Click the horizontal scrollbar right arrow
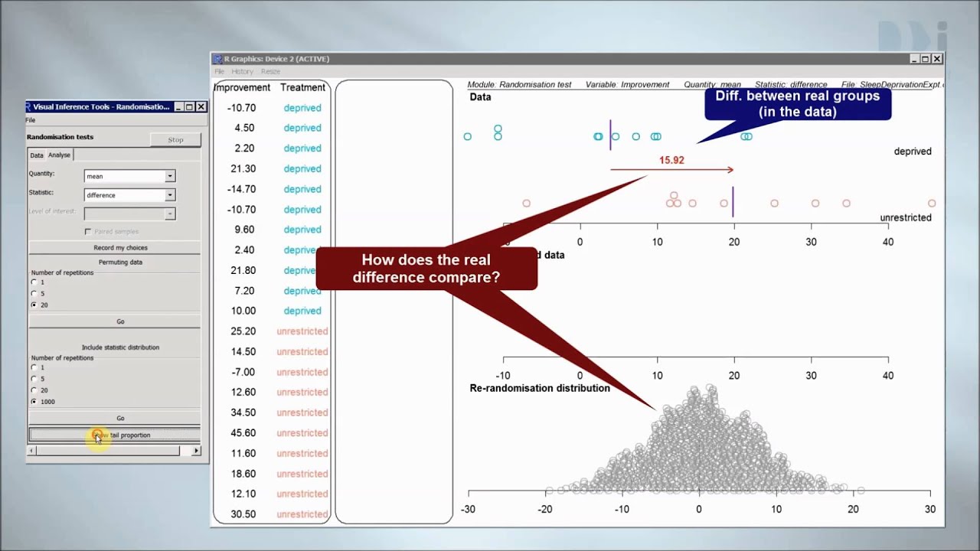980x551 pixels. [196, 451]
